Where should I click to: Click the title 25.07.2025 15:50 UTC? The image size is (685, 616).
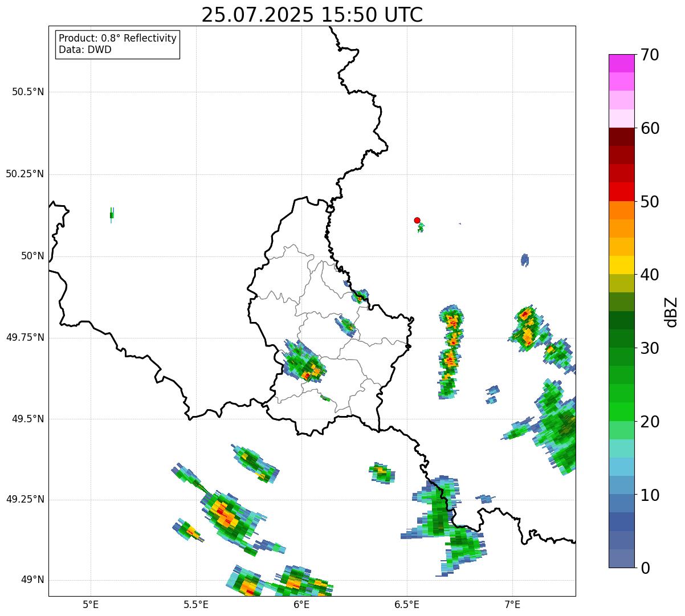coord(312,15)
